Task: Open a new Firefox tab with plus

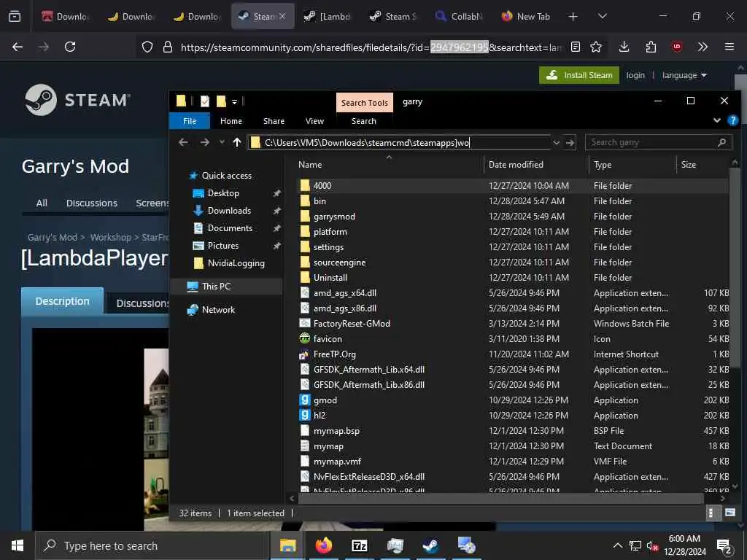Action: [x=573, y=16]
